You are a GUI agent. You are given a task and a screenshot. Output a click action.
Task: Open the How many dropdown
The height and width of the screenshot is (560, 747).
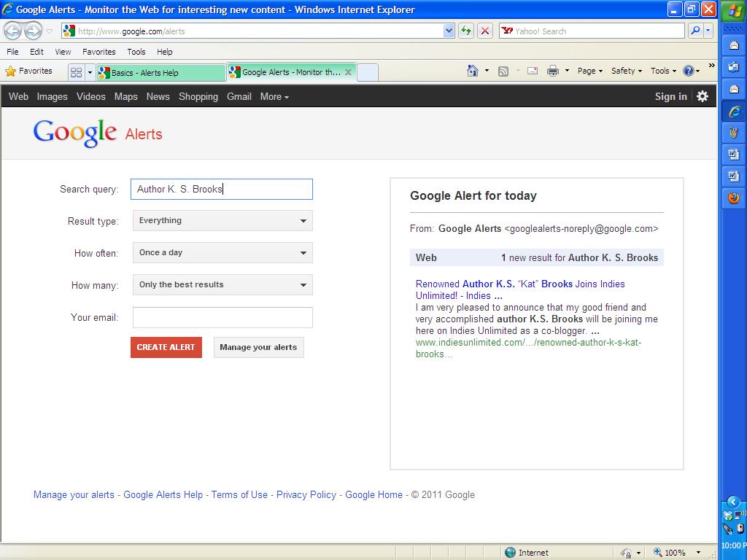tap(222, 285)
